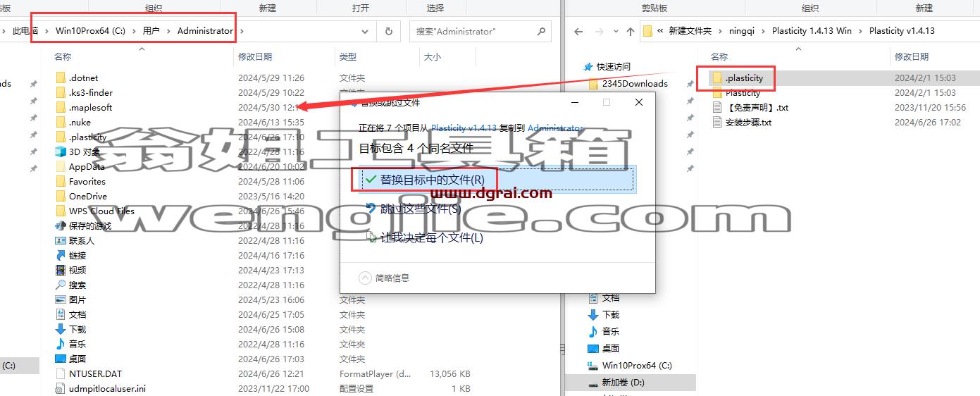The width and height of the screenshot is (980, 396).
Task: Open Administrator link in copy dialog
Action: [555, 128]
